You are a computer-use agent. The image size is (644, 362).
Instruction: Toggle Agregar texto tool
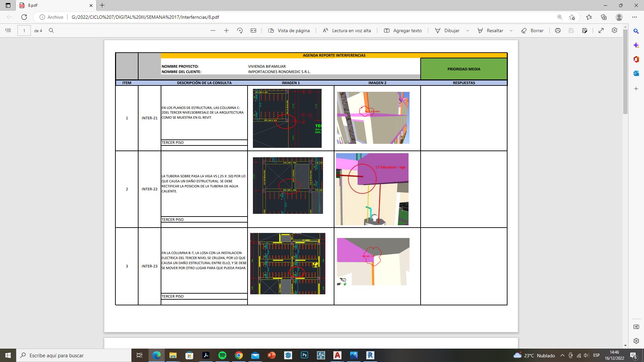click(403, 31)
